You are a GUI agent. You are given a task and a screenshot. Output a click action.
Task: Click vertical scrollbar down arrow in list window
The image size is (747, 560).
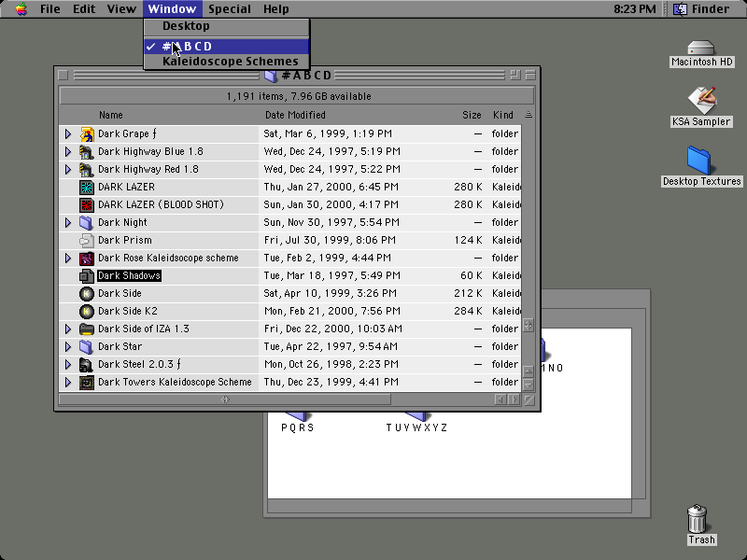click(x=529, y=385)
